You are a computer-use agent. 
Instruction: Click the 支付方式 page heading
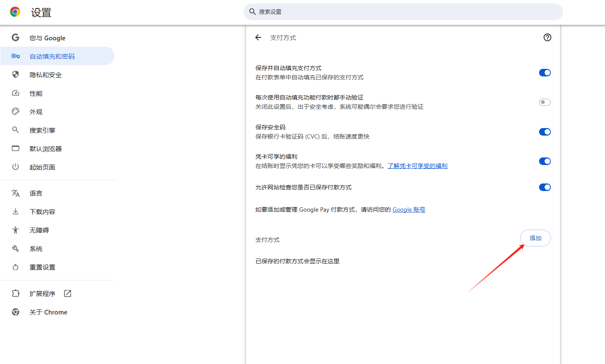point(283,38)
